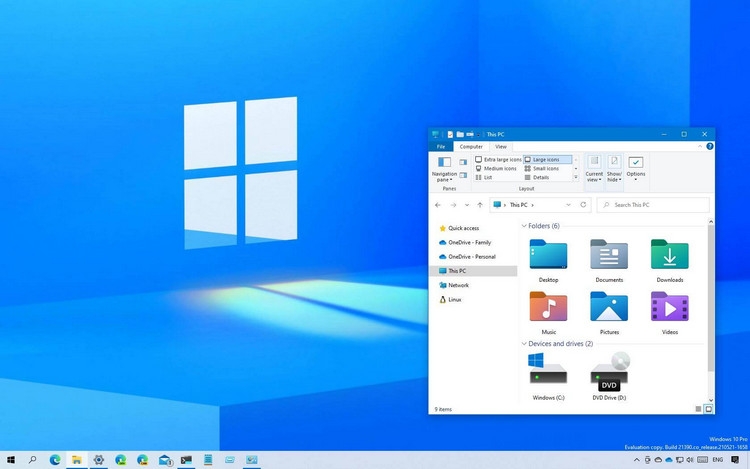This screenshot has height=469, width=750.
Task: Select Network in navigation pane
Action: point(453,285)
